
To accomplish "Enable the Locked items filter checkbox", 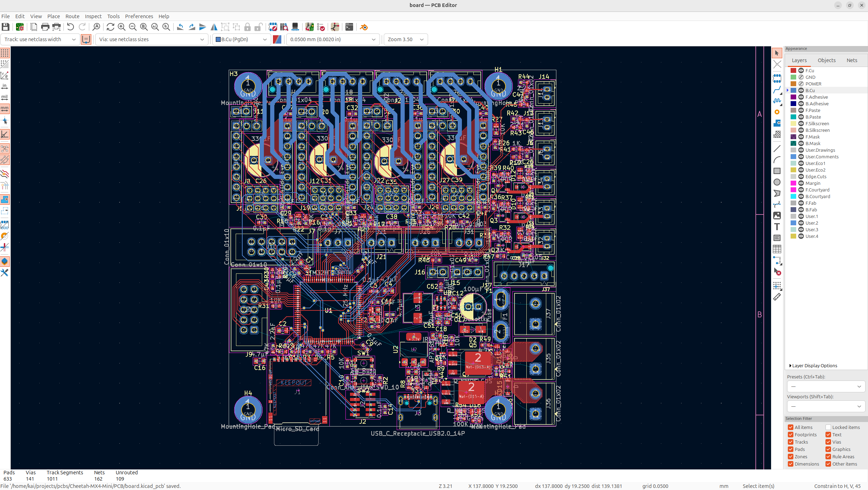I will click(828, 427).
